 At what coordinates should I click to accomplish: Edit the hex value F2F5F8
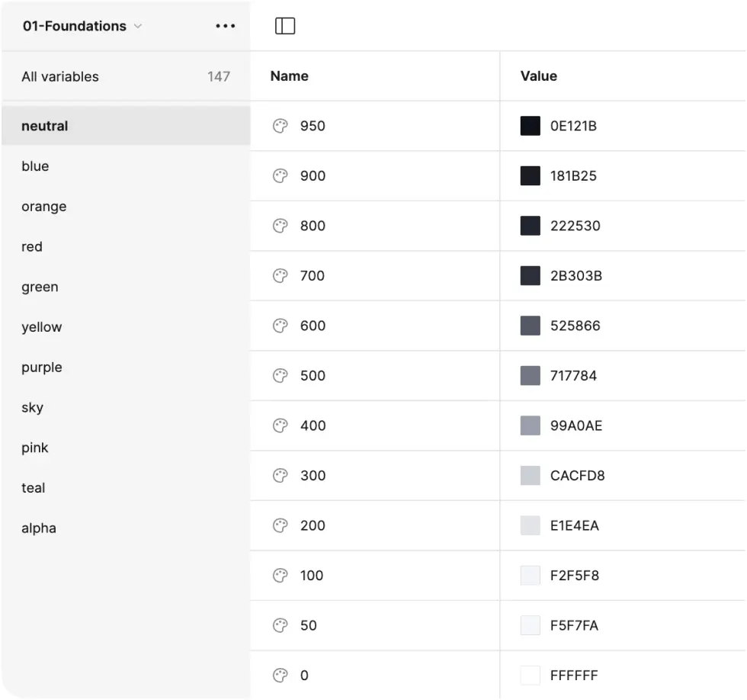tap(575, 575)
